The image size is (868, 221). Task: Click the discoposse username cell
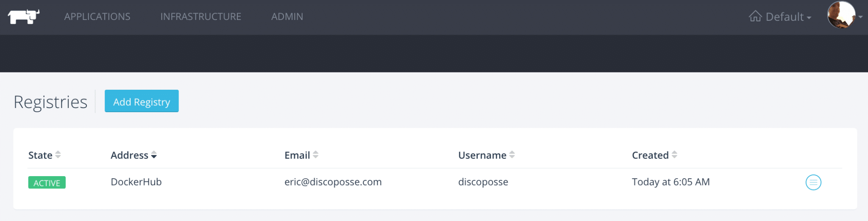point(483,182)
